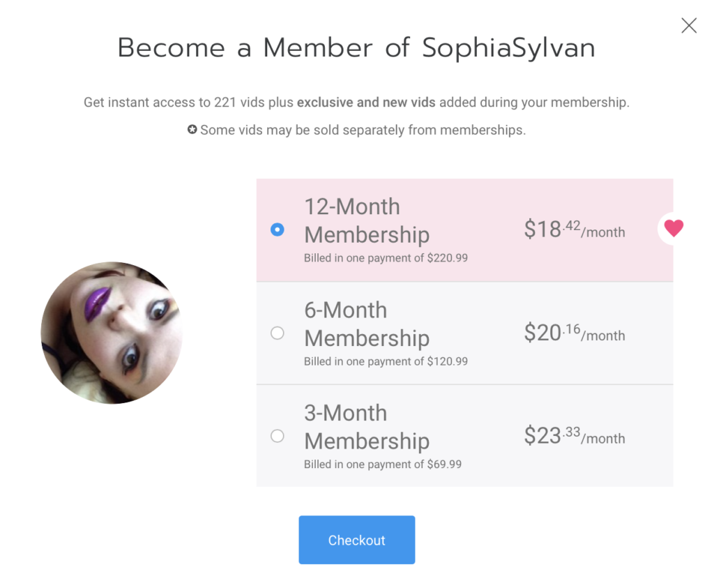Click the $18.42/month price
Screen dimensions: 714x588
pos(575,229)
